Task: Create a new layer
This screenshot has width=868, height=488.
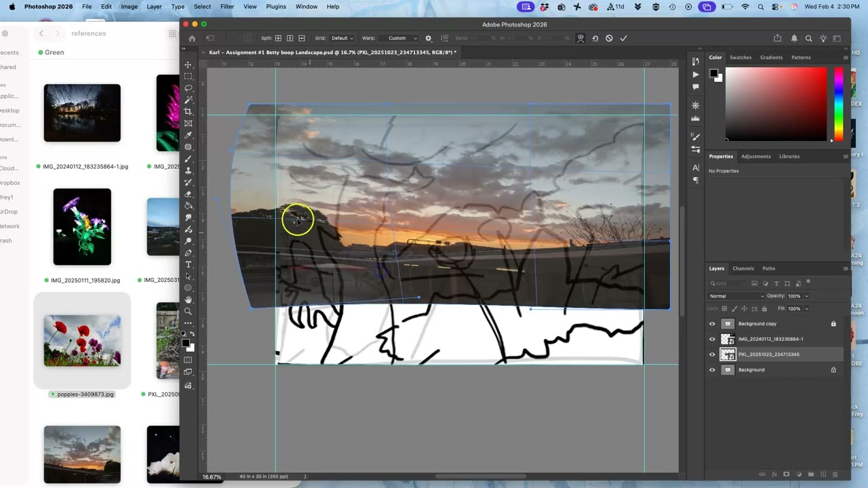Action: point(823,474)
